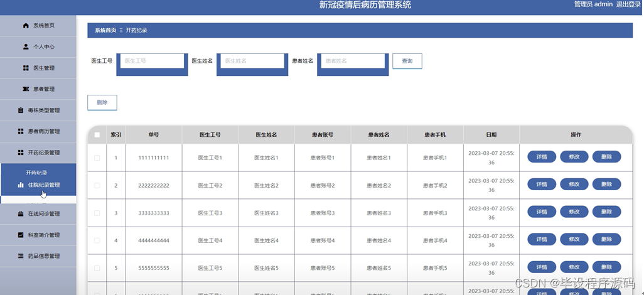Click the bar chart icon beside 住院纪录管理
The image size is (644, 295).
[21, 185]
